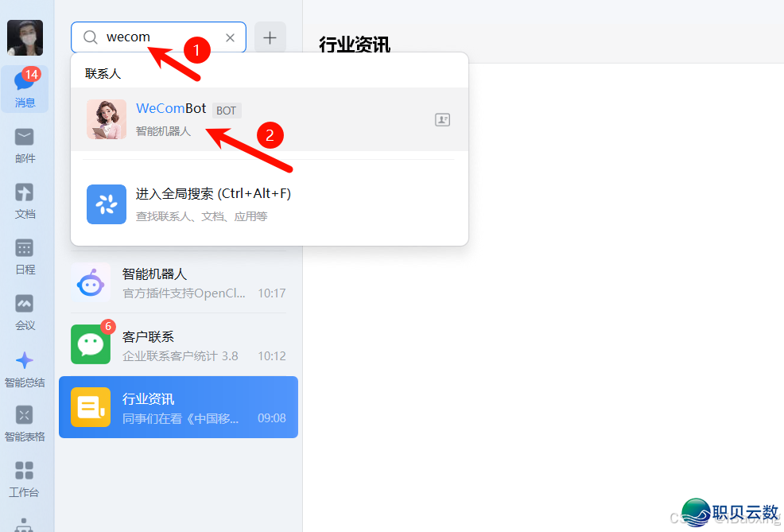The height and width of the screenshot is (532, 784).
Task: Select WeComBot from contact search results
Action: tap(170, 119)
